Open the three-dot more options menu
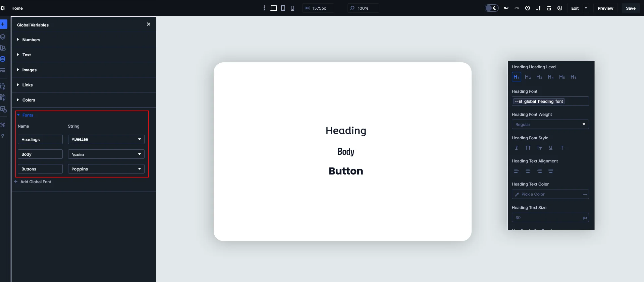The width and height of the screenshot is (644, 282). [x=264, y=8]
